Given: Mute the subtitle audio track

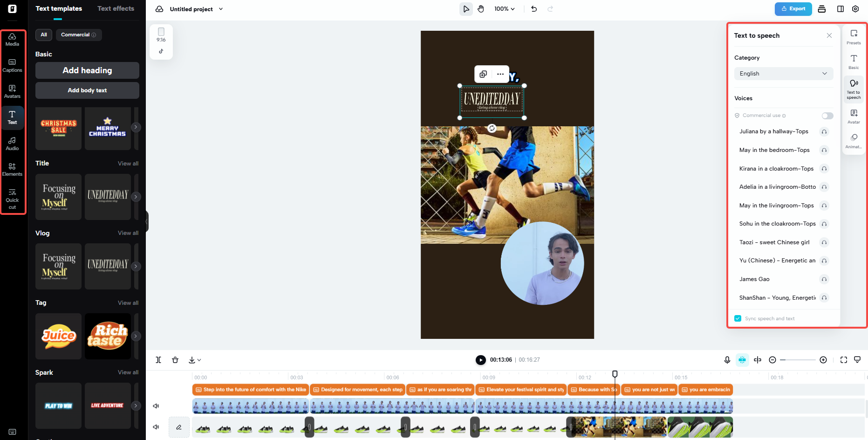Looking at the screenshot, I should point(156,406).
